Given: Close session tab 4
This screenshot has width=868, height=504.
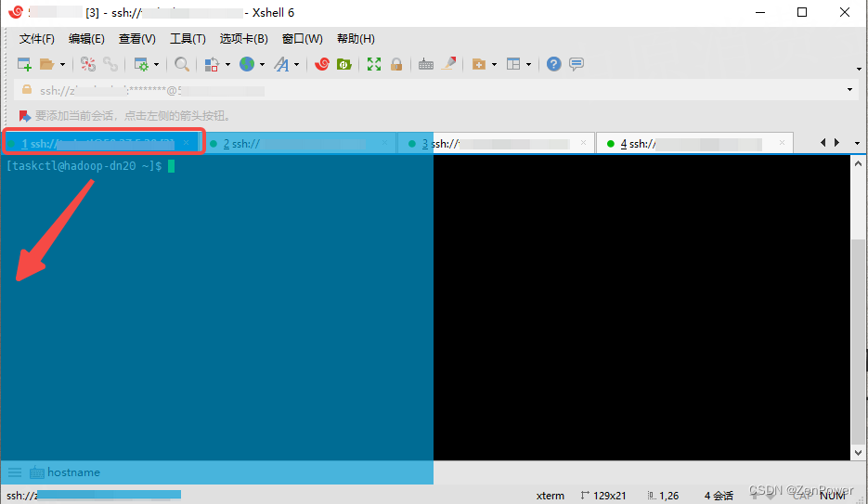Looking at the screenshot, I should pyautogui.click(x=782, y=143).
